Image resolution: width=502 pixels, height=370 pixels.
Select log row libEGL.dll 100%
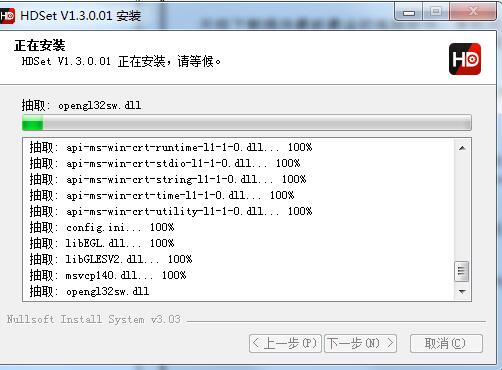[x=102, y=243]
